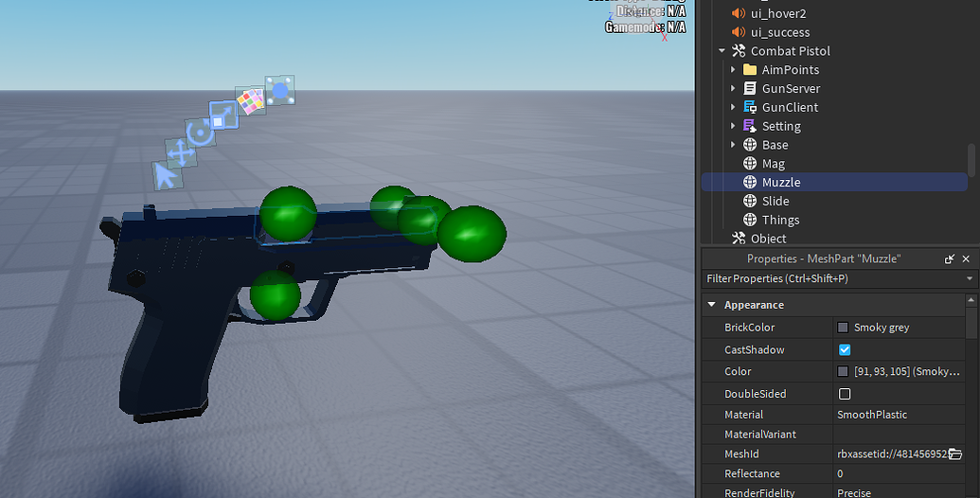Click the Slide mesh part icon
980x498 pixels.
pos(750,201)
